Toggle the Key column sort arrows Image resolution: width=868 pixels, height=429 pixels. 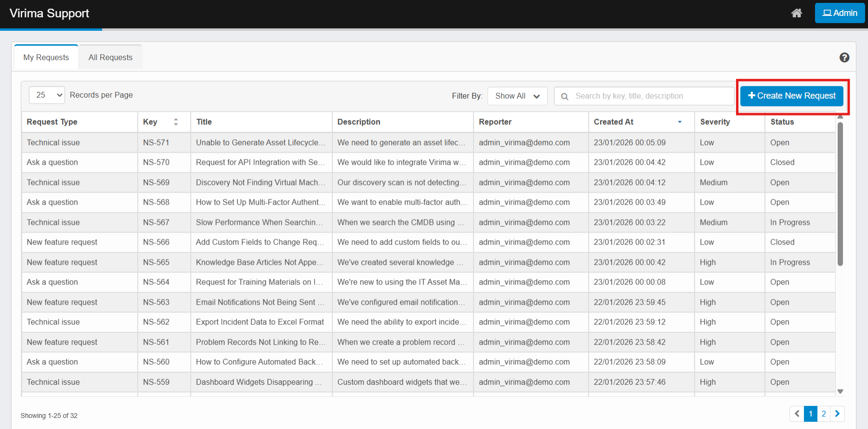[176, 122]
